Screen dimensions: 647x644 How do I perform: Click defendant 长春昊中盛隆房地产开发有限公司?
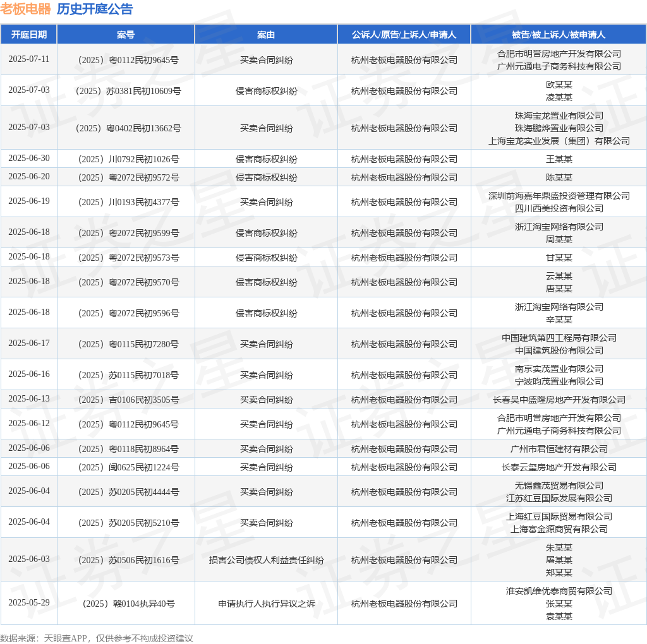point(559,400)
